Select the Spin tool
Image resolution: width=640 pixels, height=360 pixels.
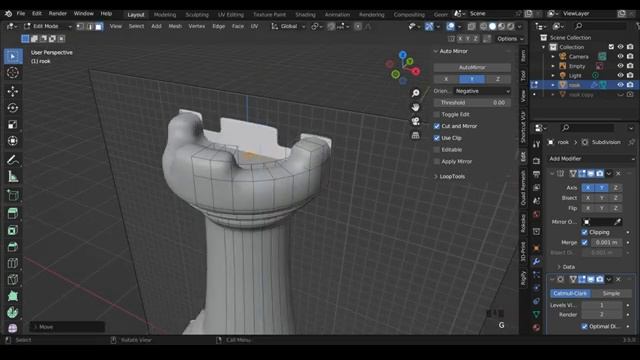[x=13, y=313]
